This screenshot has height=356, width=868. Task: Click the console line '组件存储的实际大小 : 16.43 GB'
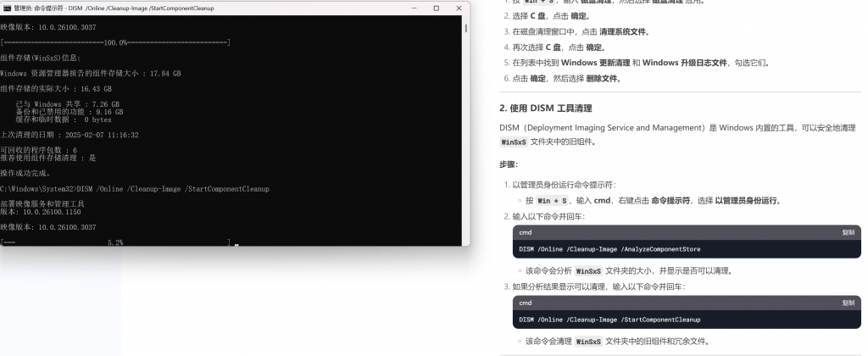(x=56, y=89)
